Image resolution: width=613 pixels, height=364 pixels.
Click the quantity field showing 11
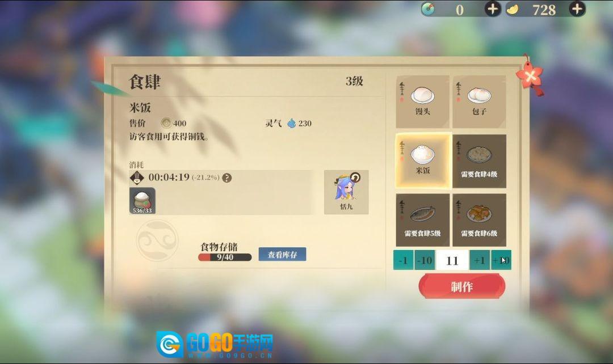(x=452, y=260)
